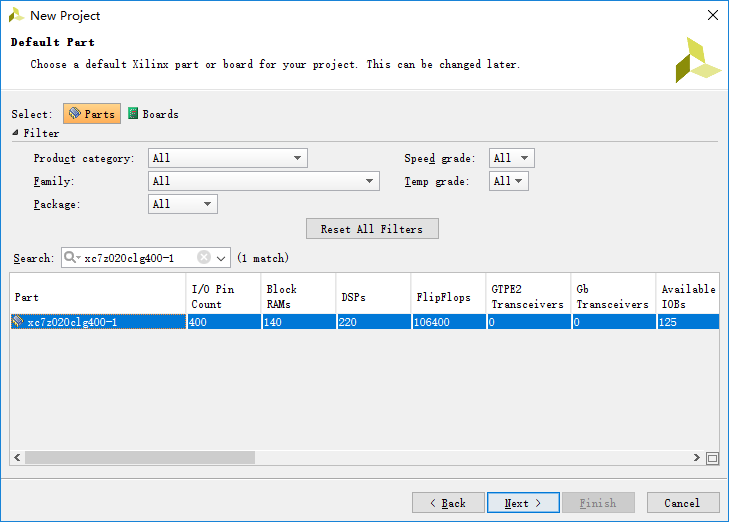Screen dimensions: 729x522
Task: Click the chip icon in the part row
Action: 18,321
